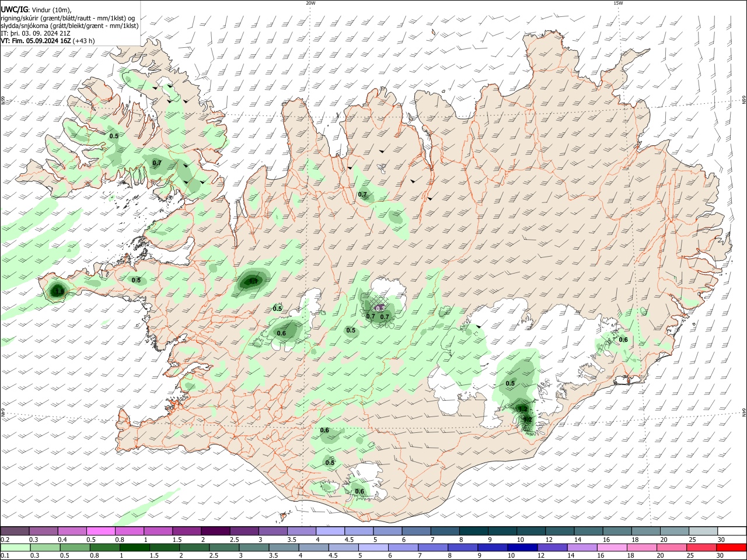Click the 'VT: Fim. 05.09.2024 16Z' valid time
Image resolution: width=747 pixels, height=560 pixels.
pos(36,41)
